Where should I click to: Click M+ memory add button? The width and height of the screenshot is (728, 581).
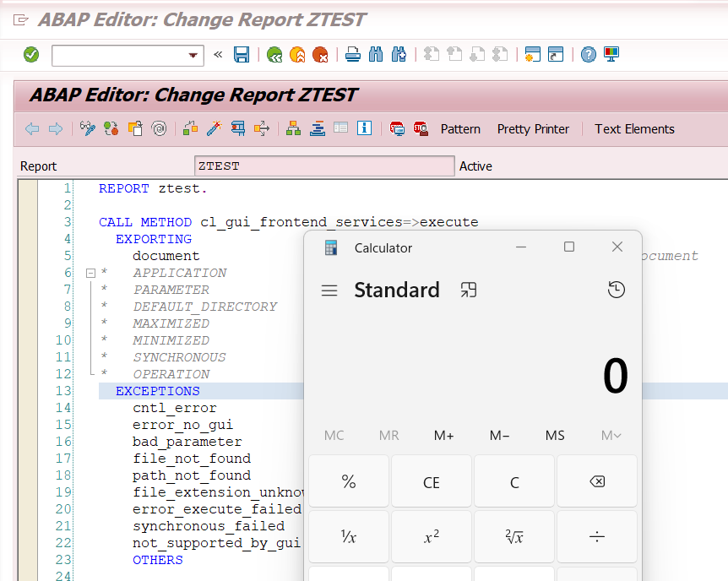444,436
